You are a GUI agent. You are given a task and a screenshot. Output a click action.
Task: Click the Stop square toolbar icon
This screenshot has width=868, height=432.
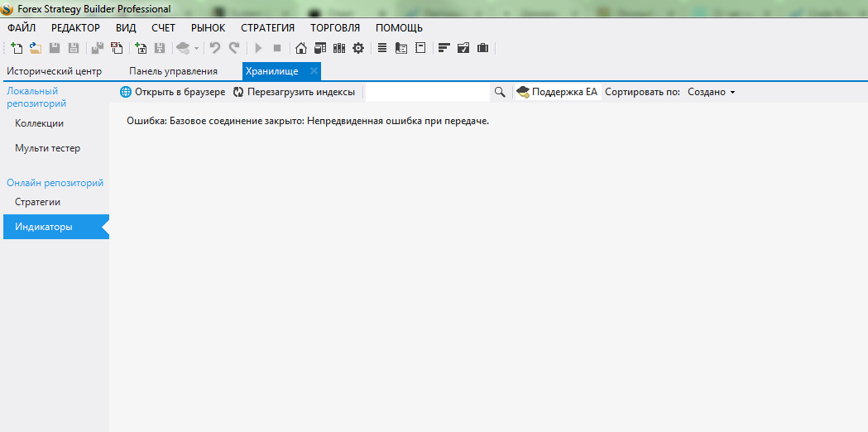point(277,48)
